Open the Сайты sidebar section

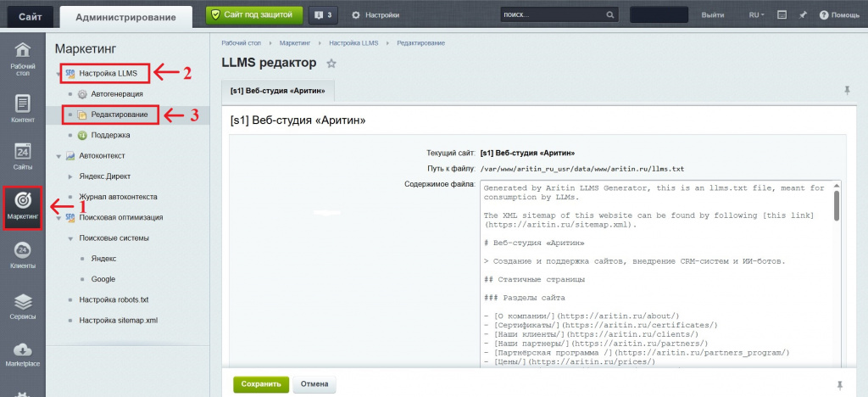point(23,156)
